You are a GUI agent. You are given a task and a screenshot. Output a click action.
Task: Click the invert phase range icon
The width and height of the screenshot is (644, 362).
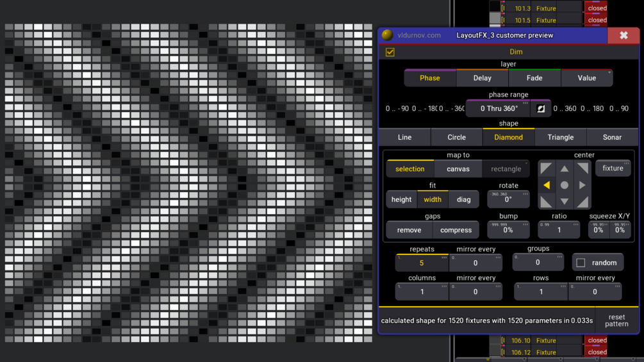click(x=541, y=109)
